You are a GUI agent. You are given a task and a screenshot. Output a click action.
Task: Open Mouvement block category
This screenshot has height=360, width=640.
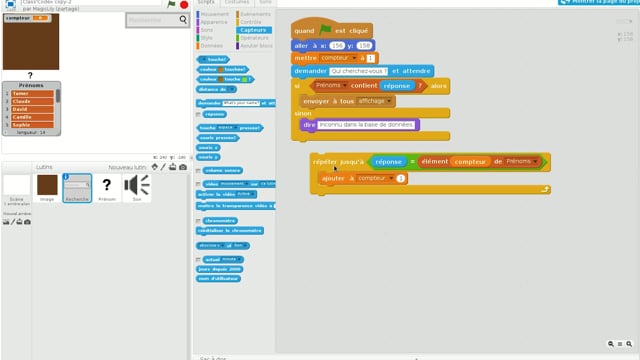click(x=213, y=14)
